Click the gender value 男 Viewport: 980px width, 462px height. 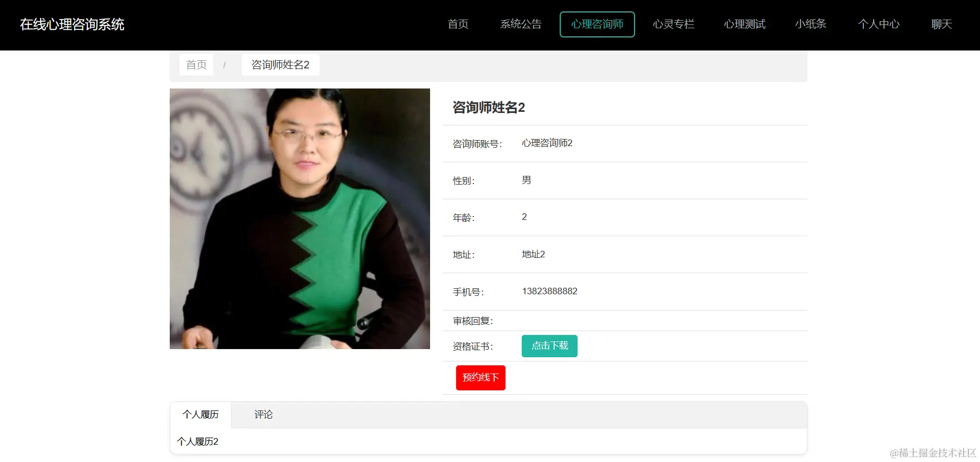pyautogui.click(x=526, y=180)
